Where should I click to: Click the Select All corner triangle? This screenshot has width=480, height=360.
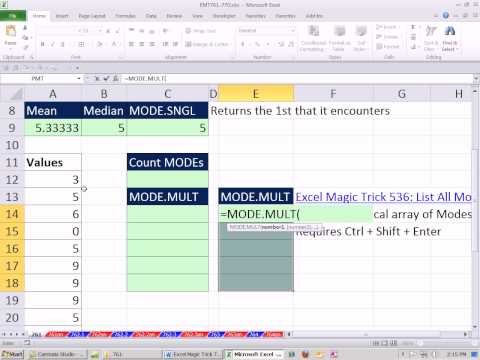coord(16,95)
